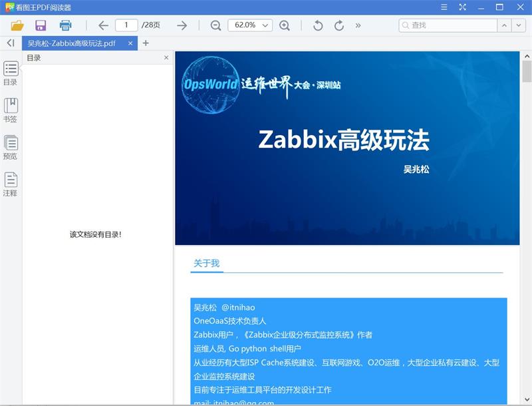Save the current document
532x406 pixels.
coord(41,24)
